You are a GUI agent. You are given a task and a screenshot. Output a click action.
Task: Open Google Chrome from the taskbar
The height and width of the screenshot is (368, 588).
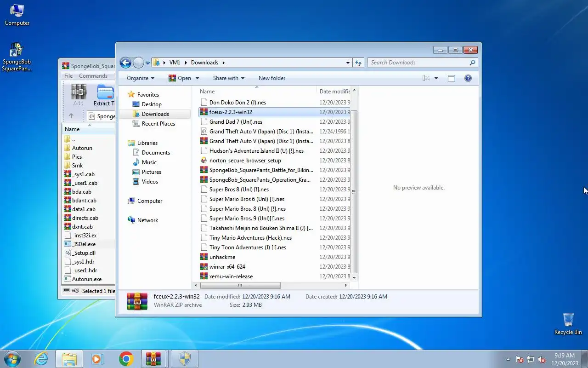(126, 359)
